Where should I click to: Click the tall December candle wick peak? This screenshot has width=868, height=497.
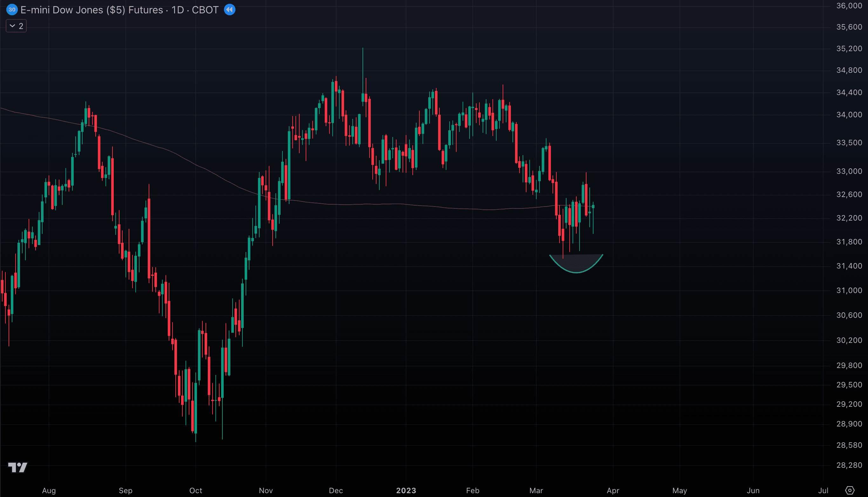click(363, 49)
